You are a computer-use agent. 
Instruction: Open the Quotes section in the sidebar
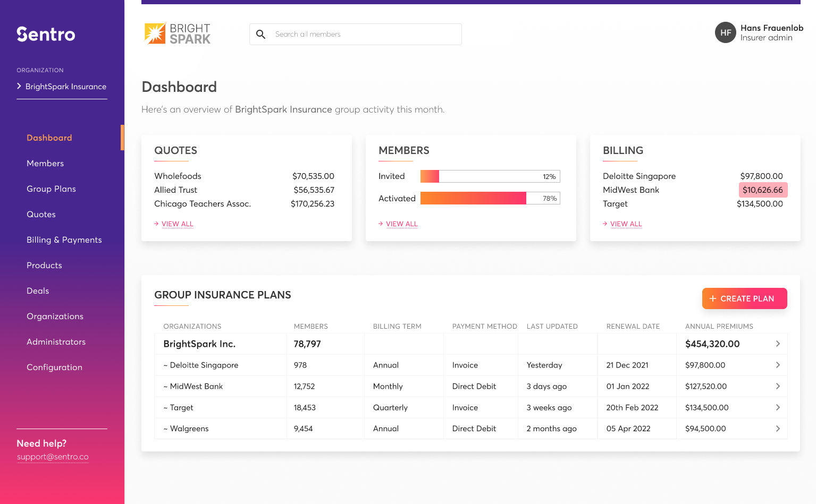pos(41,214)
